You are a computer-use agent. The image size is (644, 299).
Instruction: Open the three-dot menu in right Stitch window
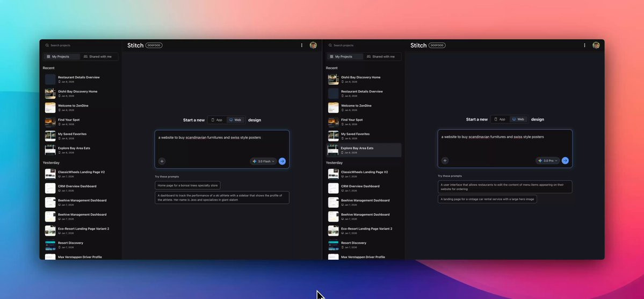[x=585, y=45]
